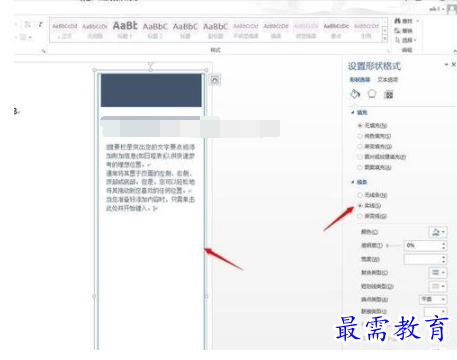Click the sidebar body text paragraph
This screenshot has width=457, height=360.
(150, 177)
